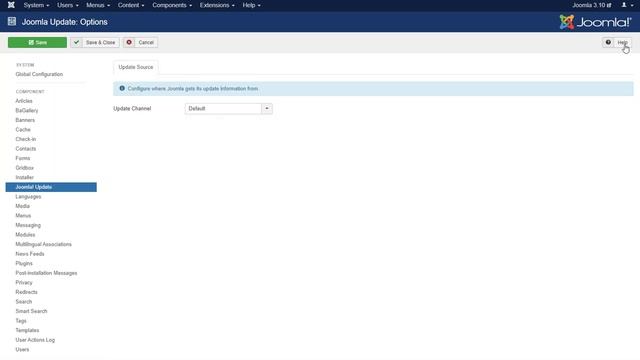Image resolution: width=640 pixels, height=360 pixels.
Task: Select Contacts in the sidebar
Action: [26, 149]
